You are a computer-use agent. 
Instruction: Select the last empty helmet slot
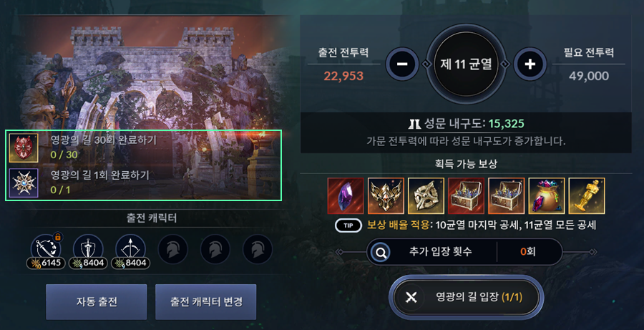click(258, 249)
